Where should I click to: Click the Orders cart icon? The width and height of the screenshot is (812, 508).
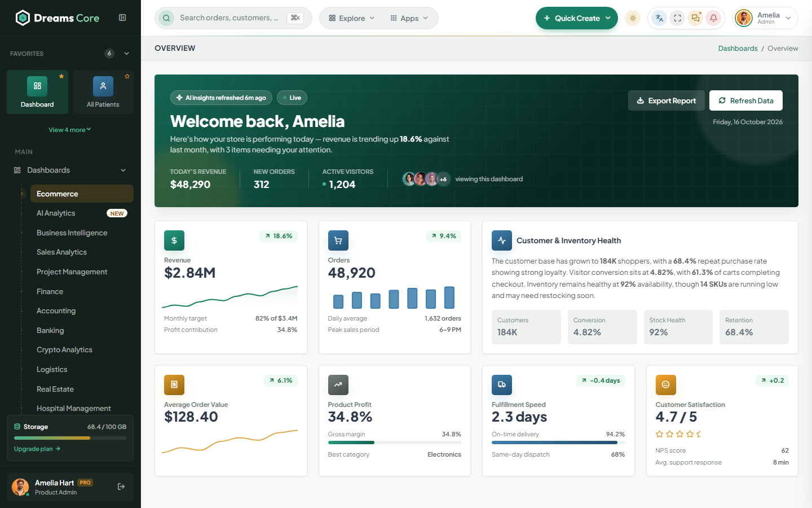[x=338, y=240]
